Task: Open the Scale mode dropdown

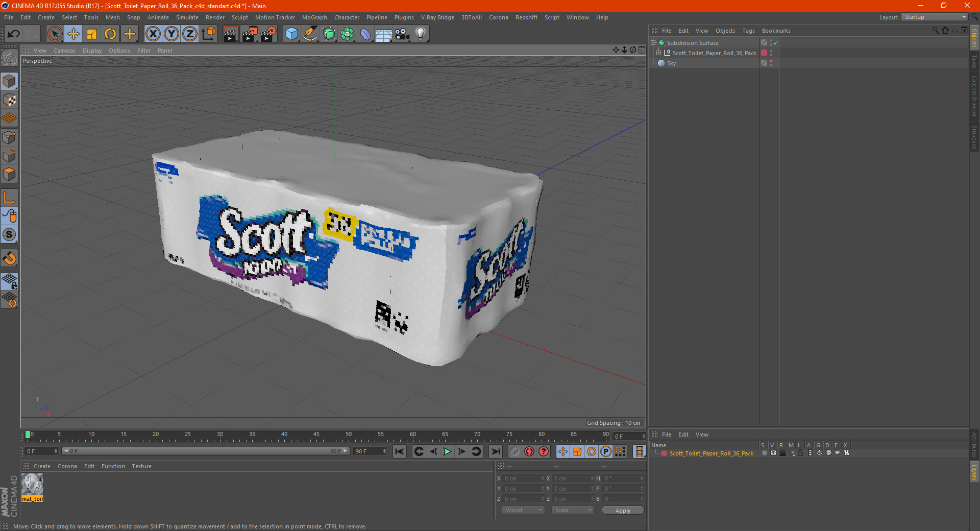Action: click(x=573, y=510)
